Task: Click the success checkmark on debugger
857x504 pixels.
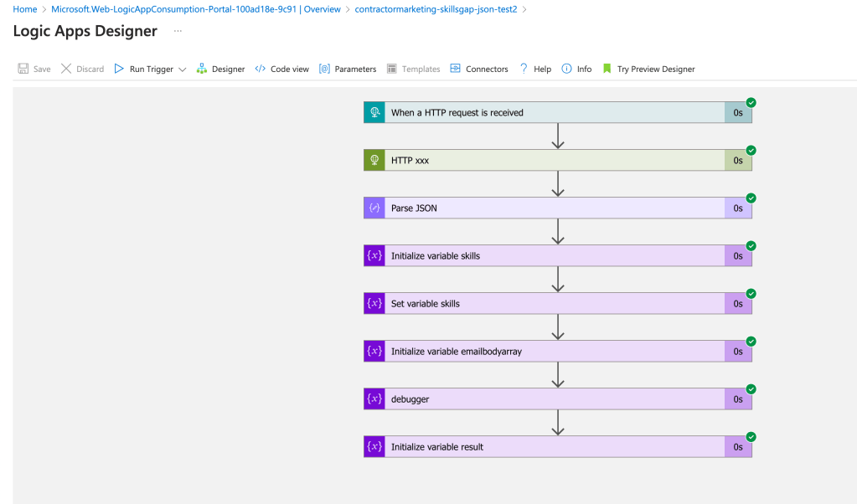Action: click(x=751, y=389)
